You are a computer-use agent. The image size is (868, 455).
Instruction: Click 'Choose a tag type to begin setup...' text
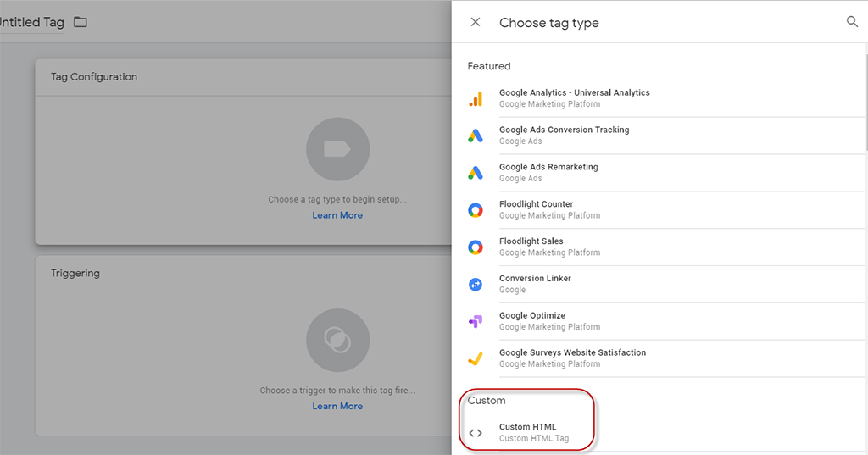click(337, 199)
